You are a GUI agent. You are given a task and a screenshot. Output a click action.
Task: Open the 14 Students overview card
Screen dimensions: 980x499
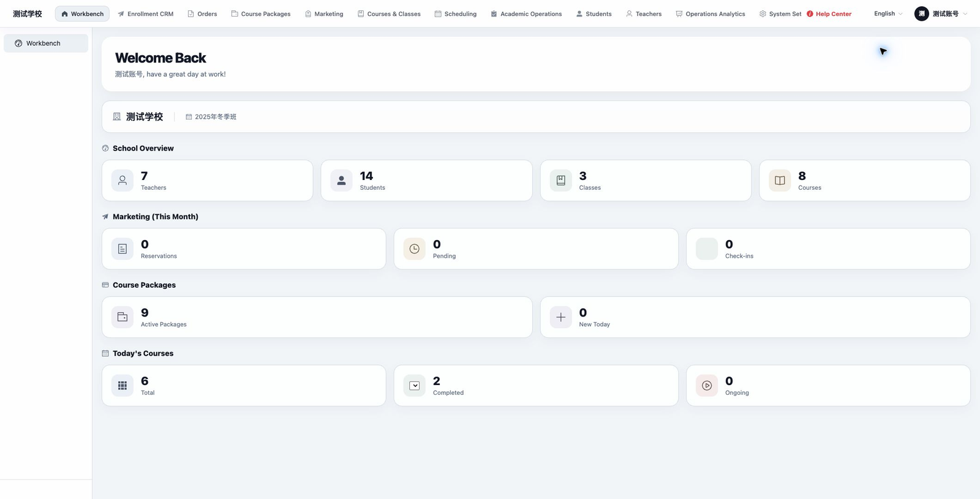click(x=426, y=180)
